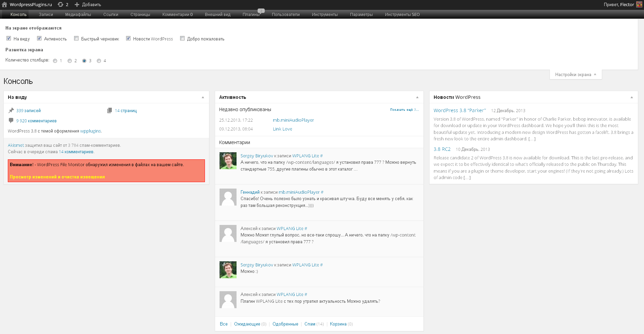Open the Пользователи menu
Image resolution: width=644 pixels, height=334 pixels.
click(x=286, y=14)
